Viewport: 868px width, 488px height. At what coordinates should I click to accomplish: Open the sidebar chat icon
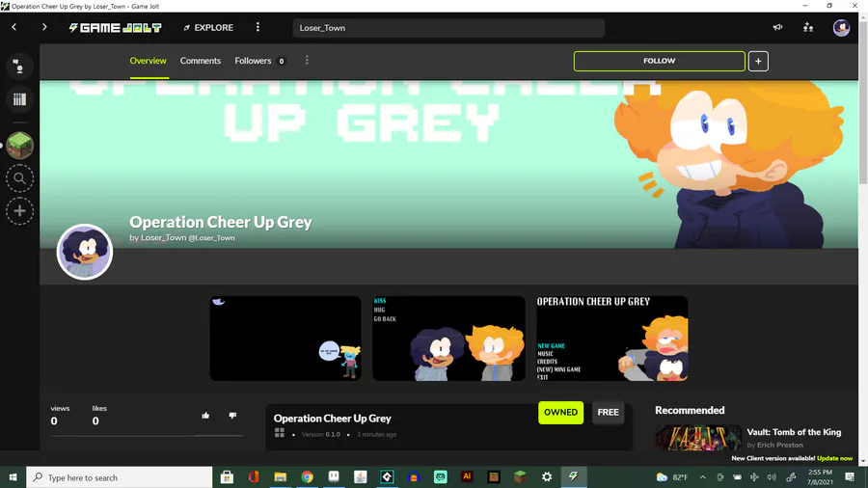pos(19,67)
